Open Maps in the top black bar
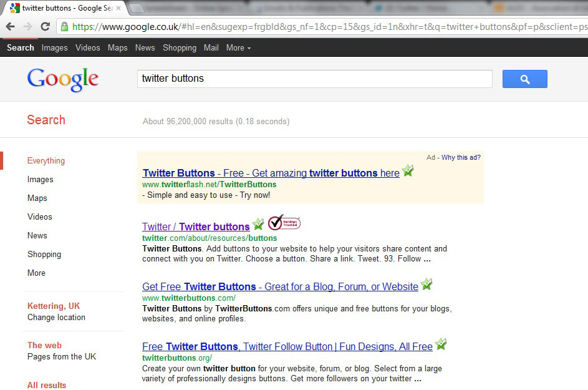 point(117,47)
